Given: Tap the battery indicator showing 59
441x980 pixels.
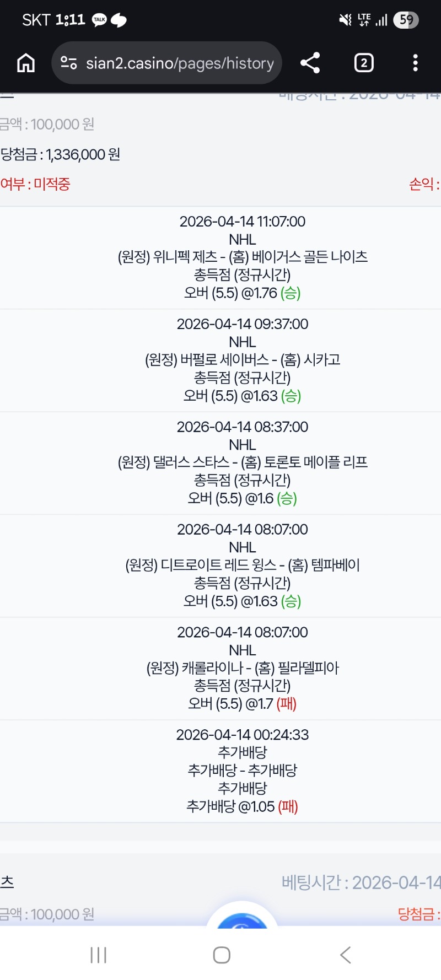Looking at the screenshot, I should (406, 20).
